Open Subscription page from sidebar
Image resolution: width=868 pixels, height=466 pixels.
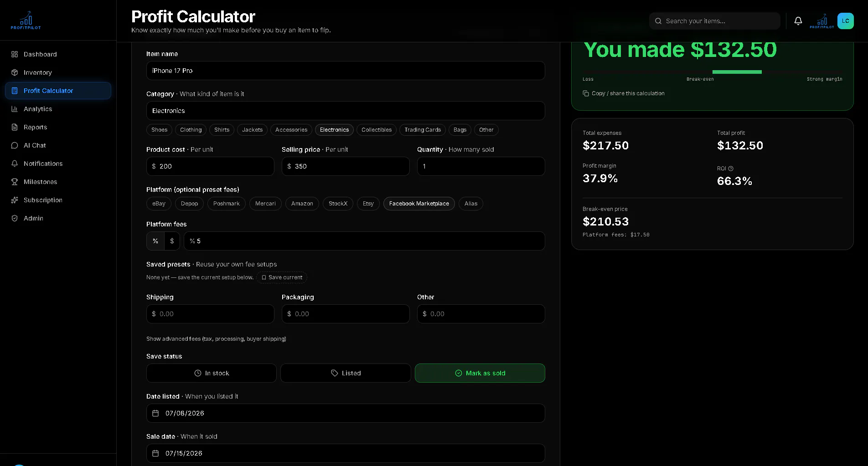click(x=58, y=200)
